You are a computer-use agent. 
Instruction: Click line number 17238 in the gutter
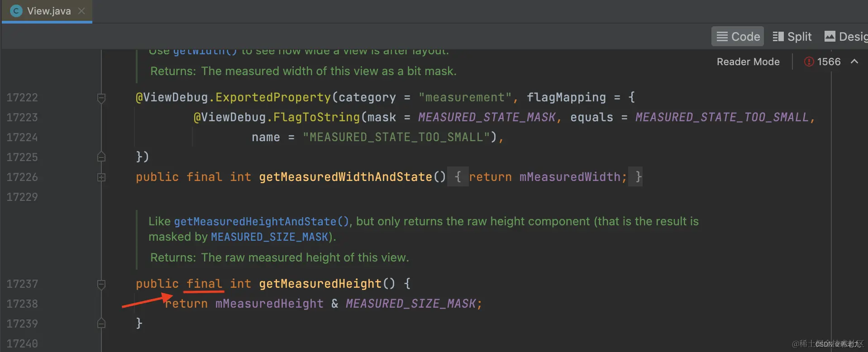tap(22, 304)
